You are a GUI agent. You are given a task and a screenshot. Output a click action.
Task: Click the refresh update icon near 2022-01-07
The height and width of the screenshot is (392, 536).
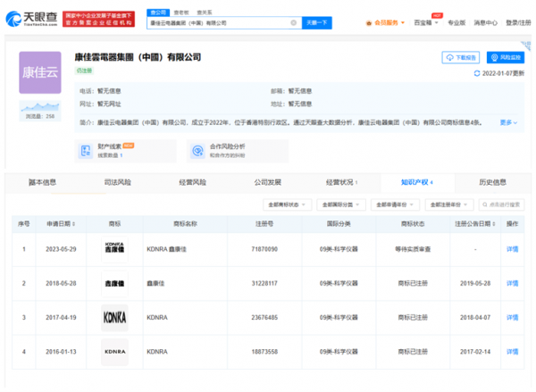click(x=477, y=73)
